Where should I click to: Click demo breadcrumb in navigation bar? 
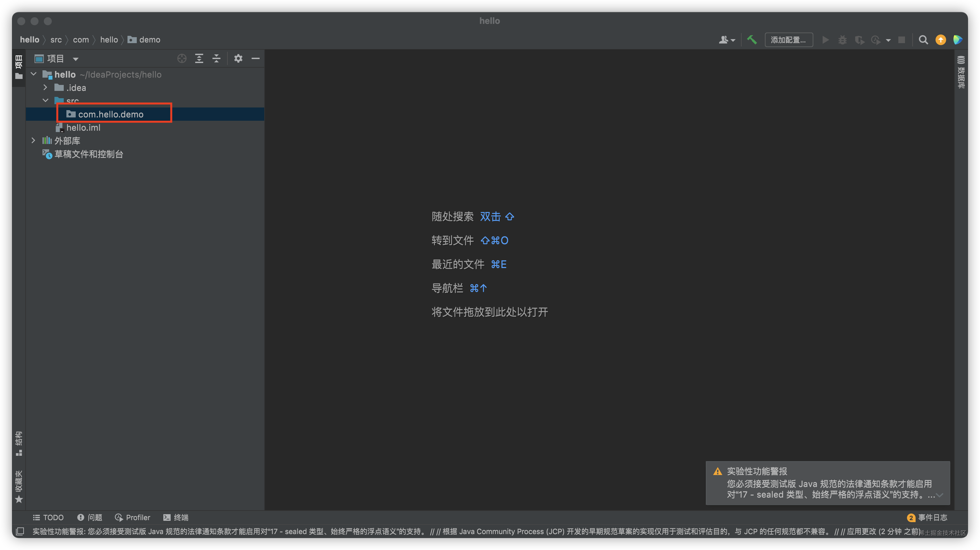click(144, 39)
